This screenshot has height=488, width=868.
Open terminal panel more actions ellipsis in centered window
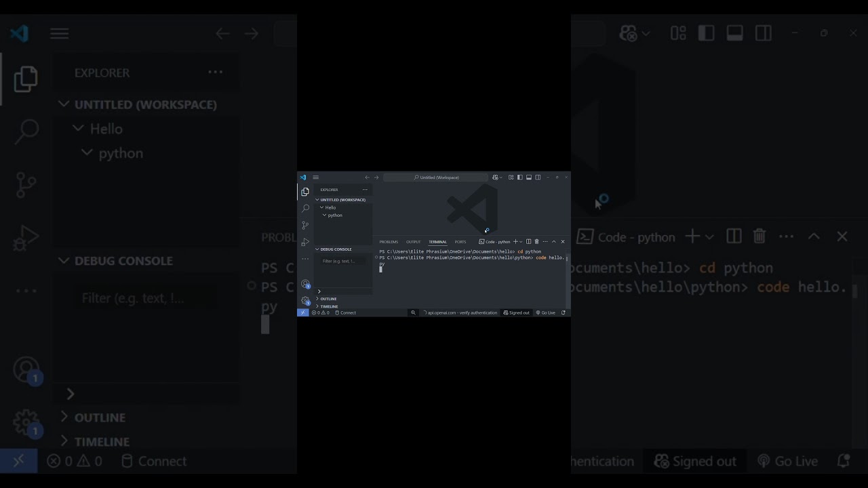coord(545,242)
